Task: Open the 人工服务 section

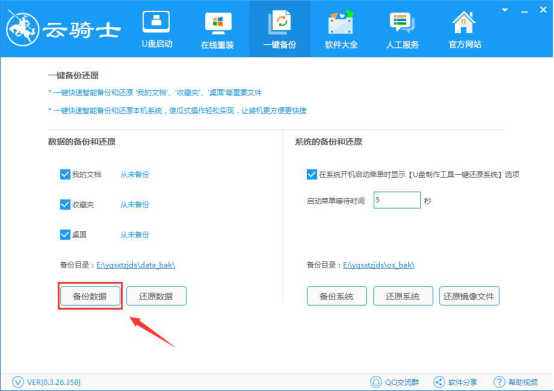Action: 402,30
